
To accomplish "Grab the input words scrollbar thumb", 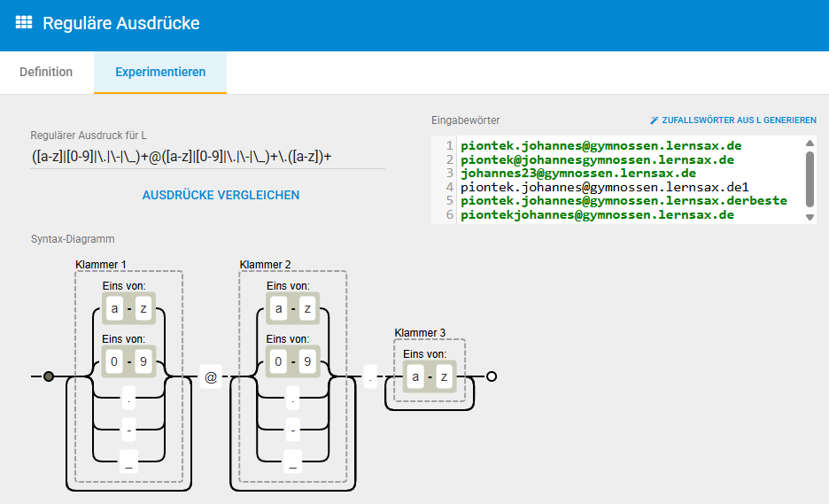I will click(x=810, y=177).
